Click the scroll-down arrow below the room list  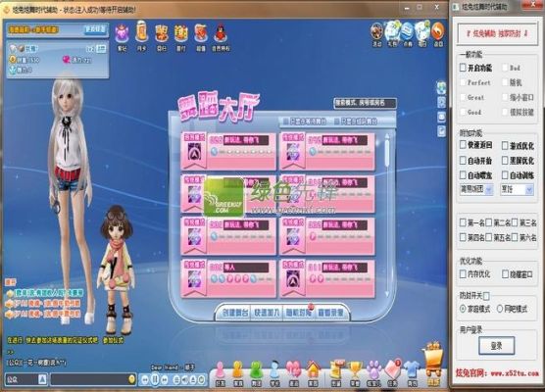click(x=387, y=294)
